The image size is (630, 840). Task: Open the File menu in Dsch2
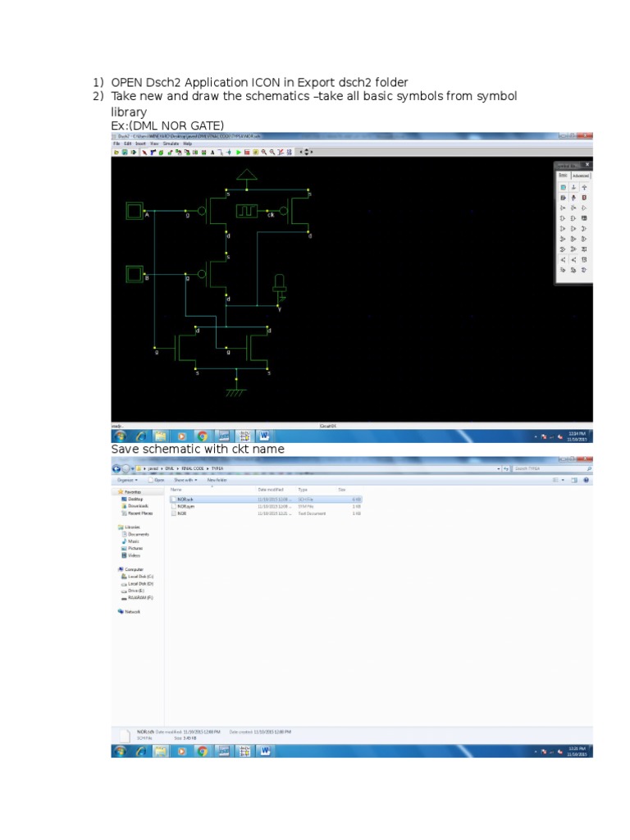(116, 144)
